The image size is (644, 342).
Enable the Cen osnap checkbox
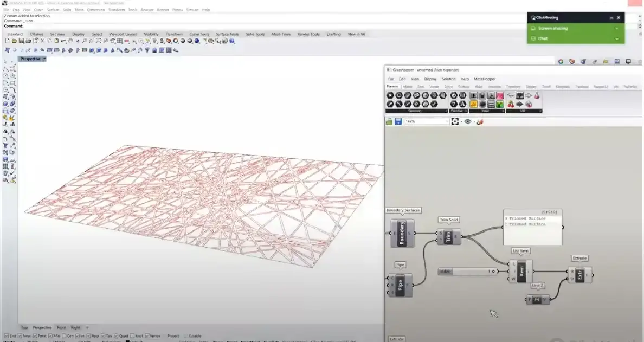(x=63, y=336)
